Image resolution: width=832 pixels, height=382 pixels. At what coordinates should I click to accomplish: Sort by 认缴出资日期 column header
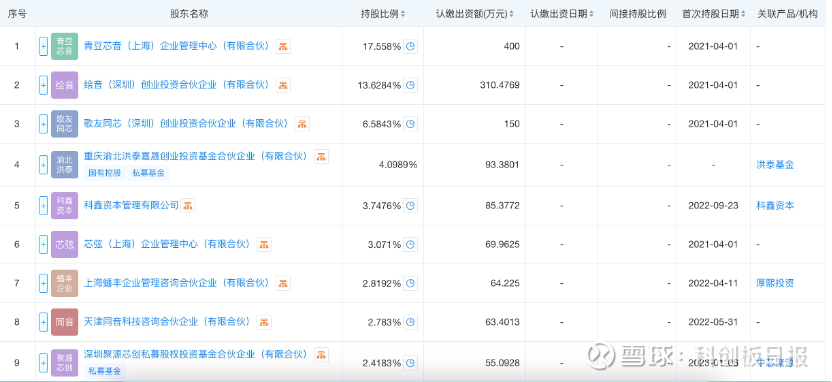coord(562,14)
